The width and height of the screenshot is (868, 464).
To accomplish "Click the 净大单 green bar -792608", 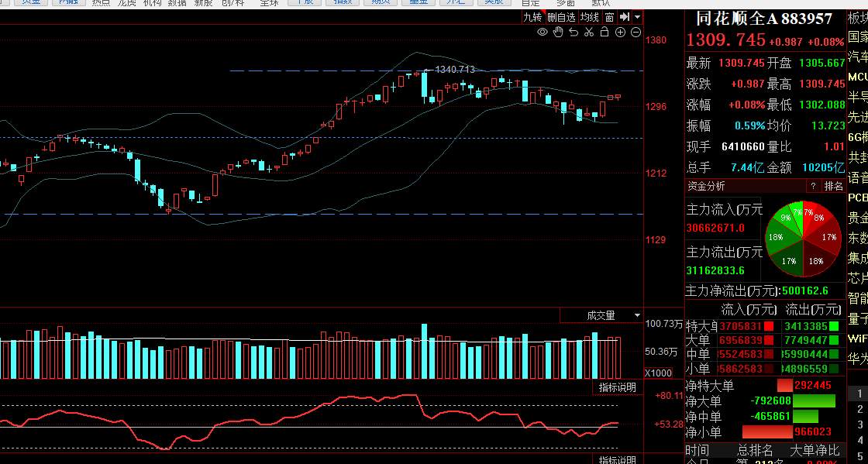I will pos(814,401).
